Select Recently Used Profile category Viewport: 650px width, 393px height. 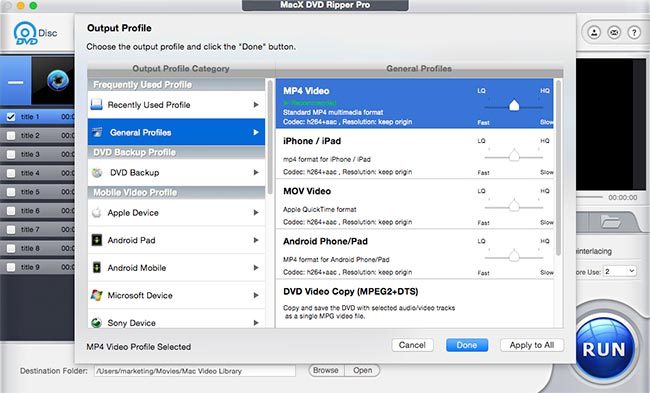pyautogui.click(x=176, y=105)
